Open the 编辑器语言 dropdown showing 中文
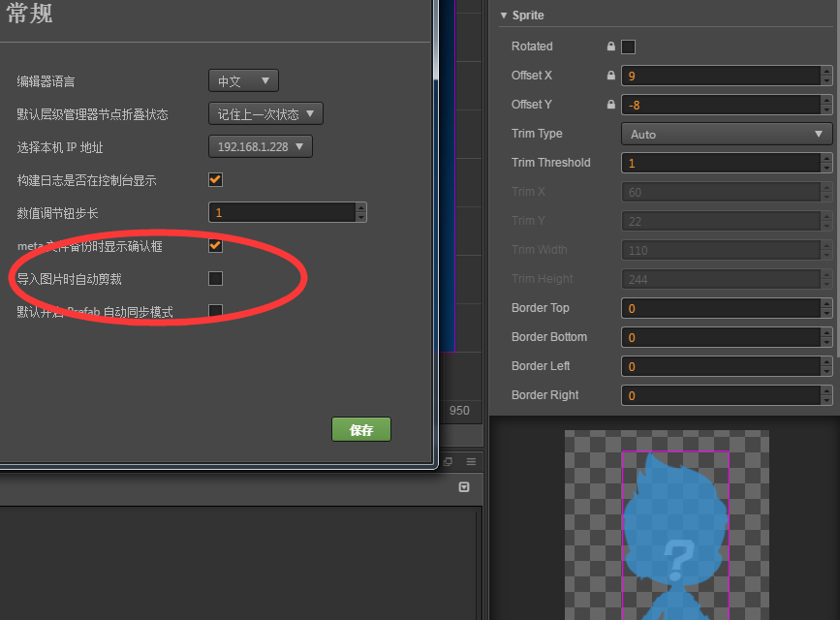840x620 pixels. [x=243, y=81]
